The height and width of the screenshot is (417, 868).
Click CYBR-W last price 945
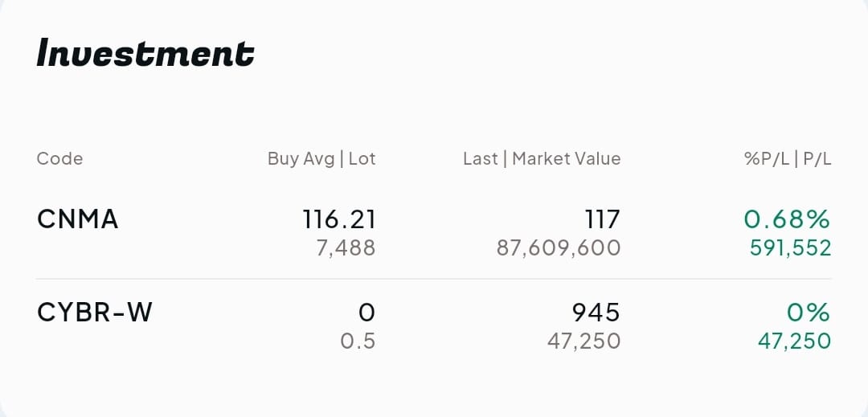coord(596,312)
